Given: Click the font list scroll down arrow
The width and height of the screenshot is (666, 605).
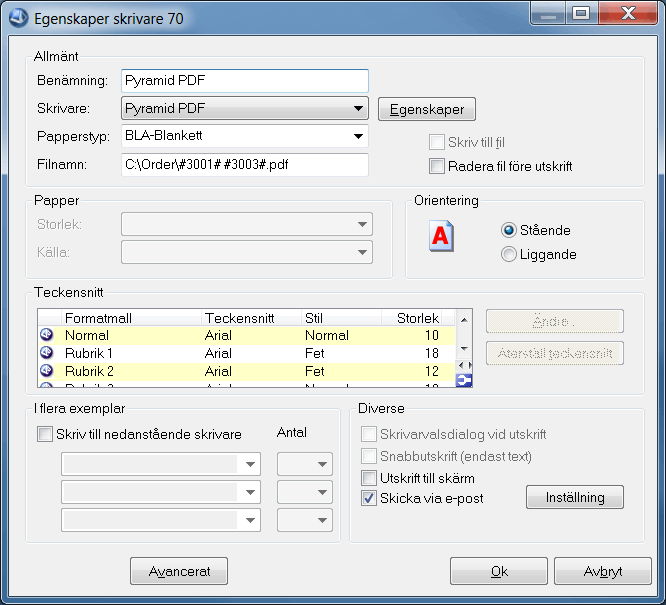Looking at the screenshot, I should point(464,349).
